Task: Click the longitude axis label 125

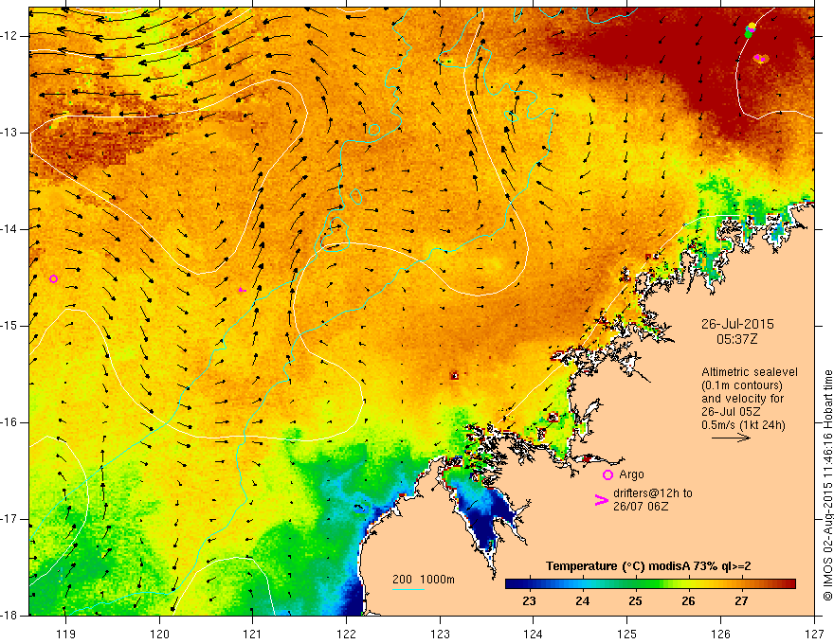Action: pos(627,634)
